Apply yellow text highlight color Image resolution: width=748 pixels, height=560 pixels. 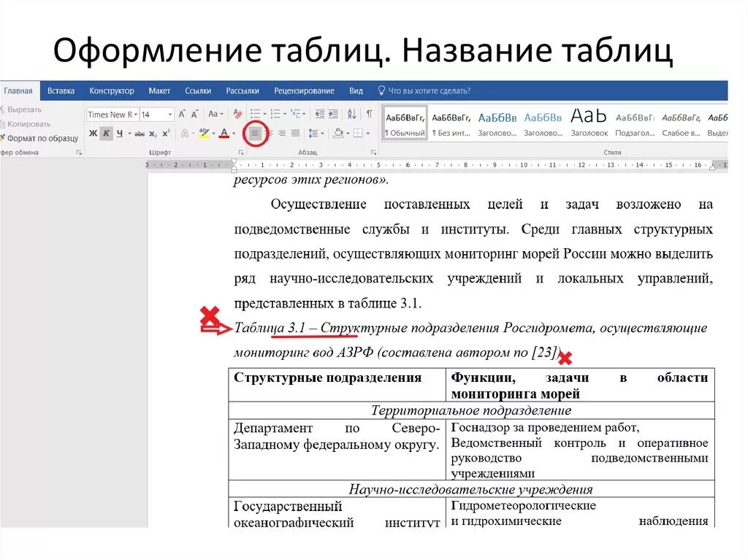[204, 134]
